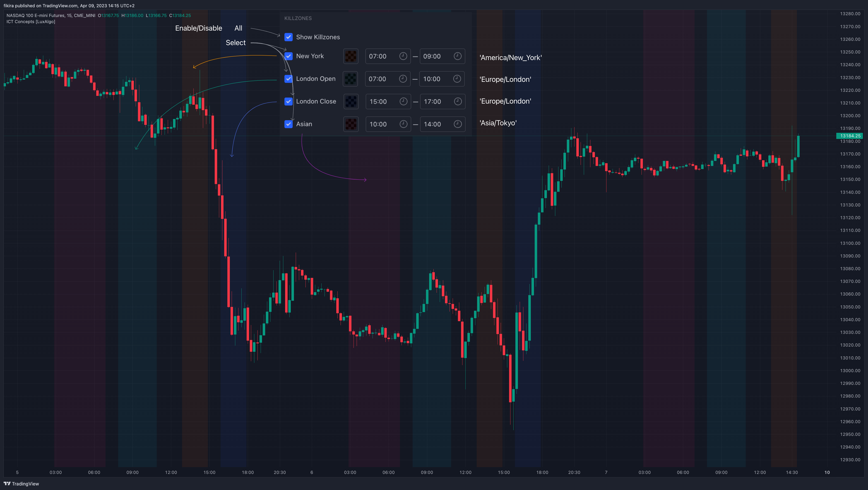Toggle the Asian killzone checkbox
Viewport: 868px width, 490px height.
click(289, 124)
